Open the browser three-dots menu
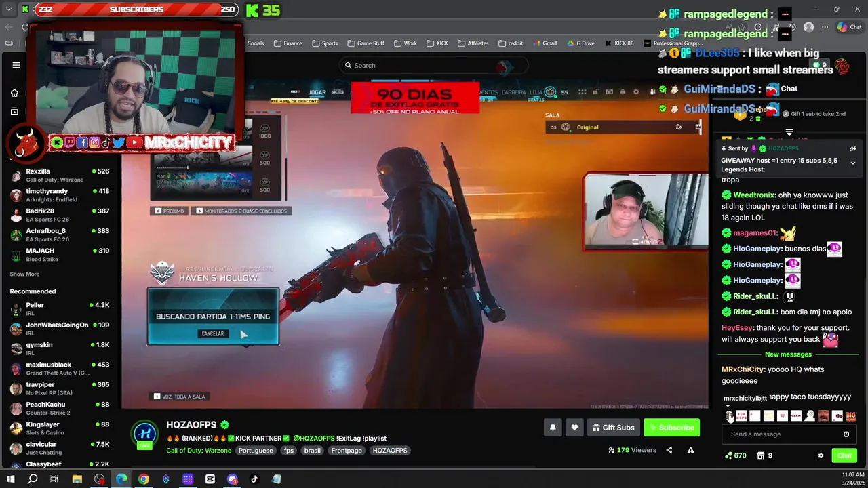 [825, 27]
